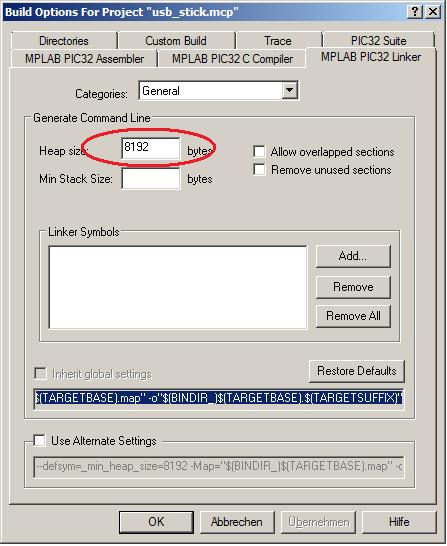Click the Remove All button
Image resolution: width=447 pixels, height=546 pixels.
(353, 316)
